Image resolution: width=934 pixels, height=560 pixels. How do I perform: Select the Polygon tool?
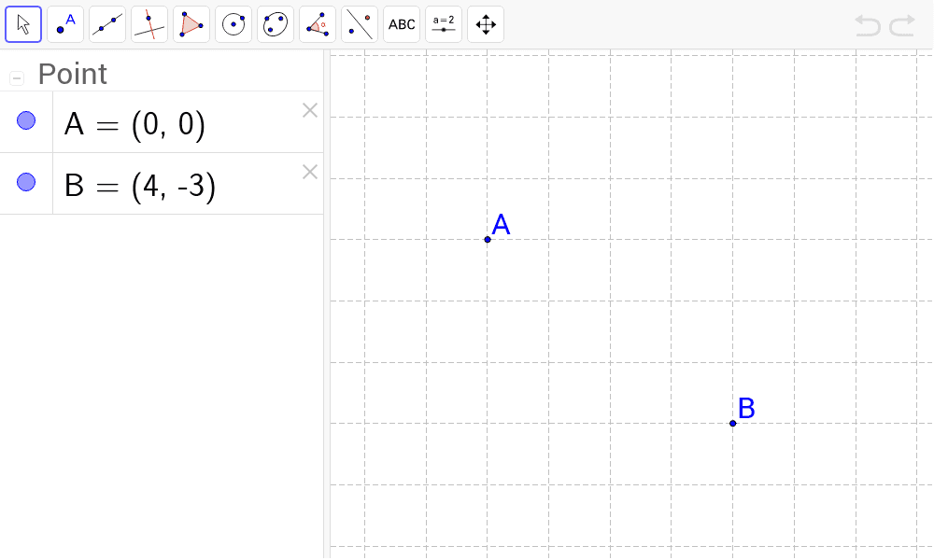[x=191, y=24]
